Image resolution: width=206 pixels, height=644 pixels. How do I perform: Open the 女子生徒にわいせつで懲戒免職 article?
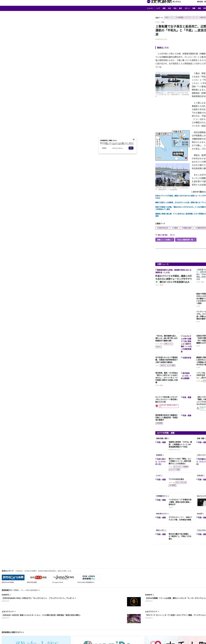click(x=167, y=360)
